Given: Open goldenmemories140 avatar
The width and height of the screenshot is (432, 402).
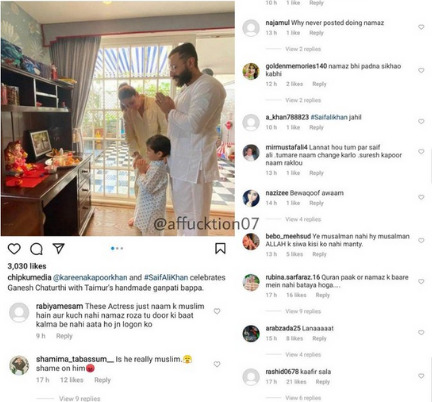Looking at the screenshot, I should pos(251,71).
